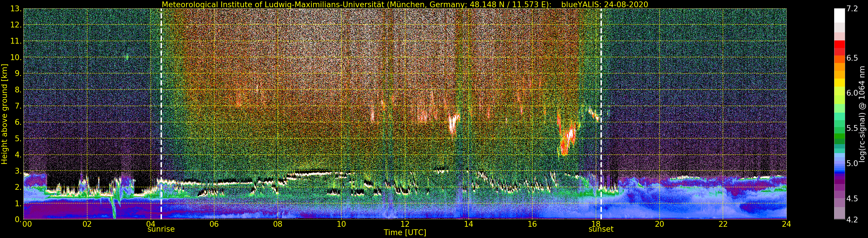868x238 pixels.
Task: Click the time axis tick '14'
Action: pos(468,224)
